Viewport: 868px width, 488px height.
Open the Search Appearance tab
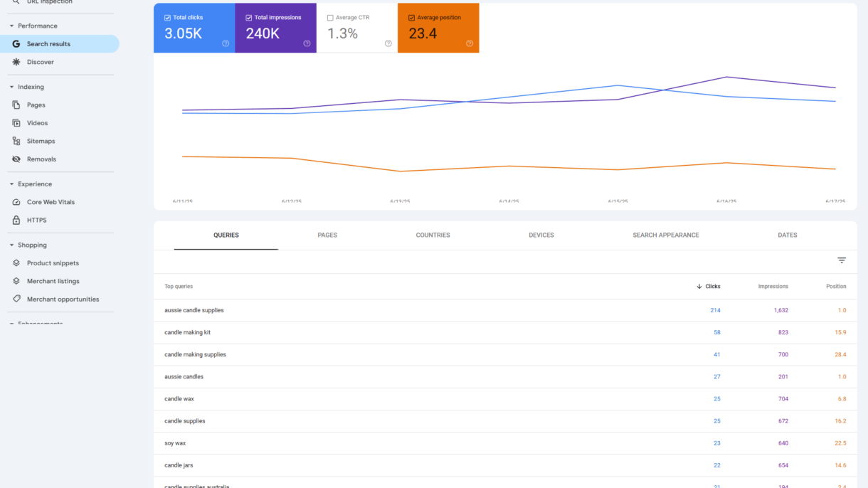click(x=665, y=235)
